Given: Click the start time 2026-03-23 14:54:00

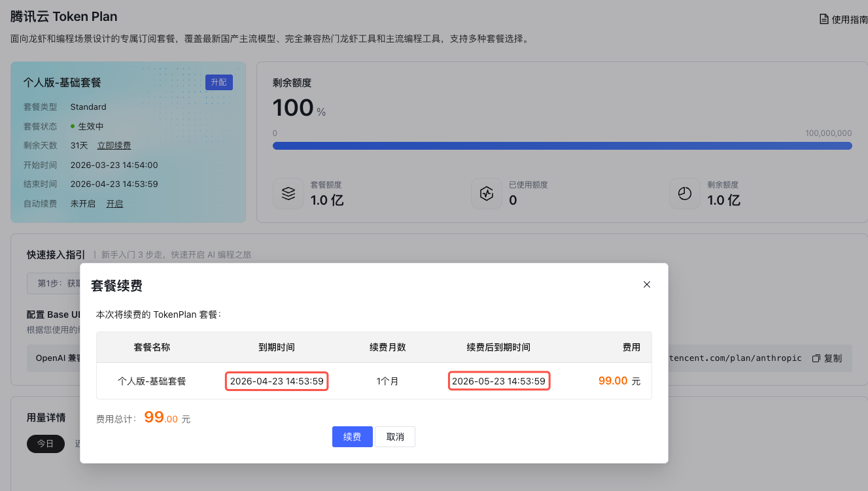Looking at the screenshot, I should (x=114, y=165).
